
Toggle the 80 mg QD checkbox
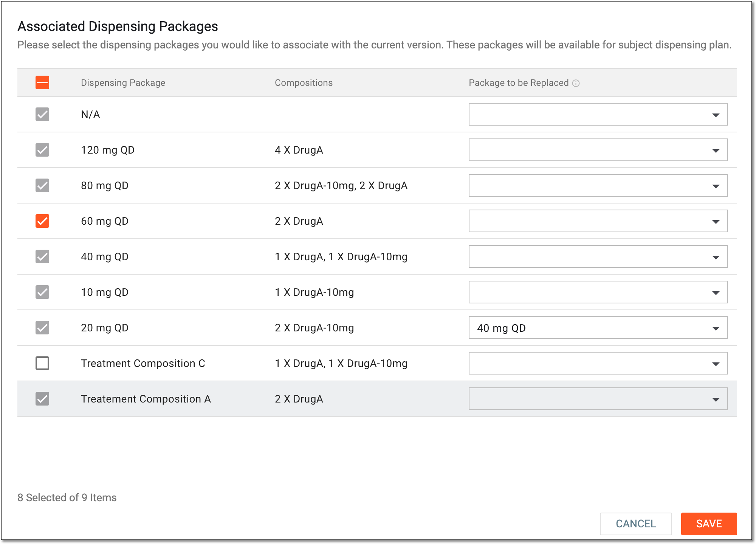[42, 185]
